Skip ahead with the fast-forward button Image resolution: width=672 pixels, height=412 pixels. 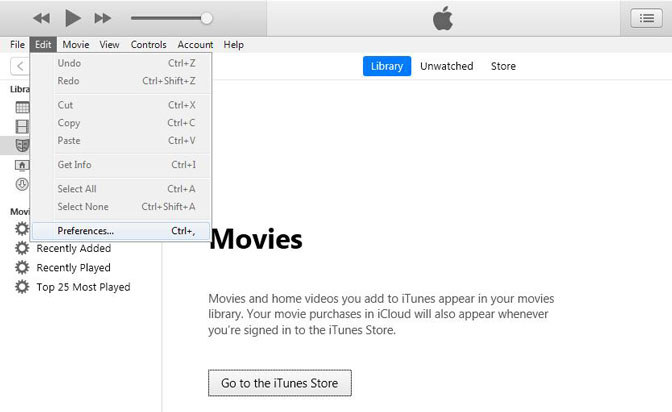click(x=103, y=18)
